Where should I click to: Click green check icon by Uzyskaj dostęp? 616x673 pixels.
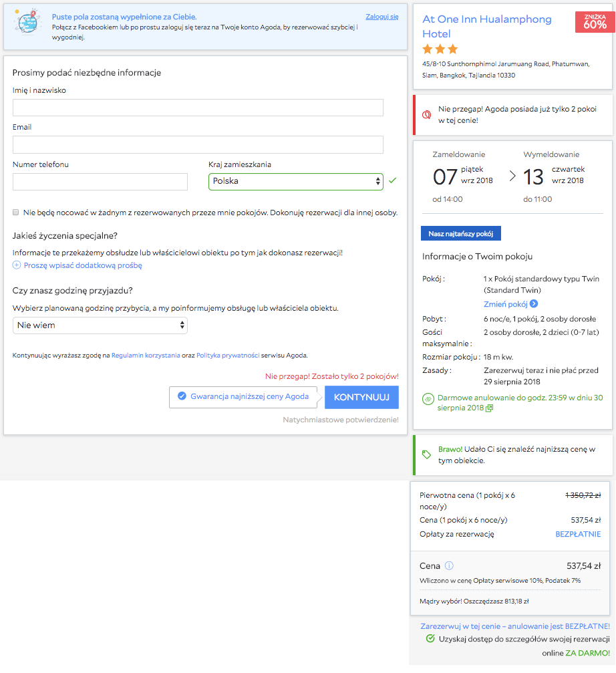coord(430,639)
